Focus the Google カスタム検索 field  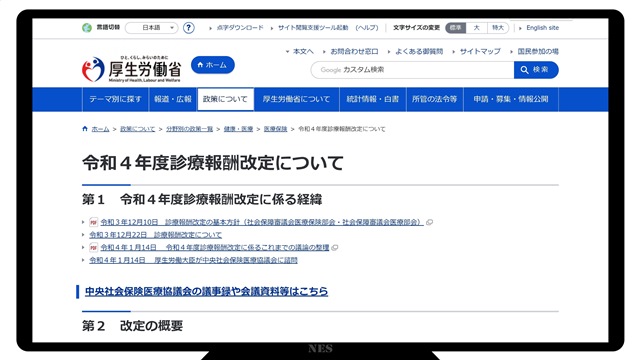[412, 70]
